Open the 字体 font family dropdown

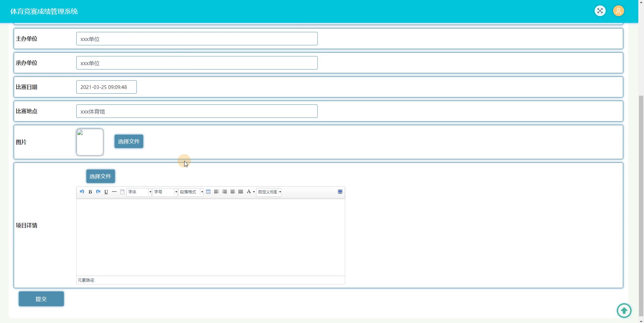[139, 192]
